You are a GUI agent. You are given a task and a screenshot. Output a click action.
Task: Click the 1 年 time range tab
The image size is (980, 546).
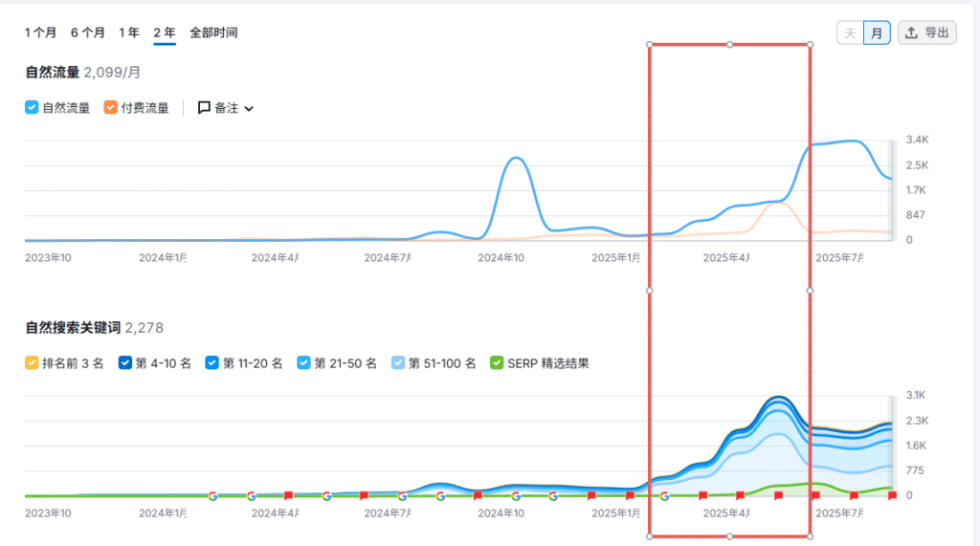tap(129, 33)
